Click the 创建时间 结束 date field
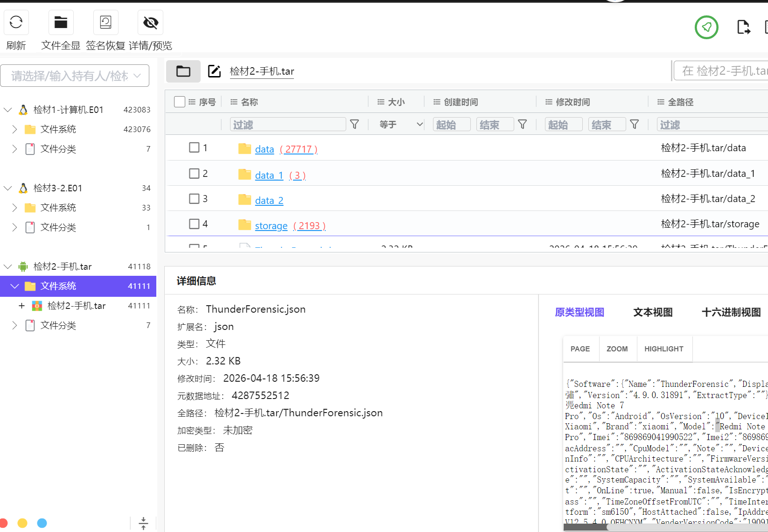The height and width of the screenshot is (532, 768). pyautogui.click(x=495, y=125)
